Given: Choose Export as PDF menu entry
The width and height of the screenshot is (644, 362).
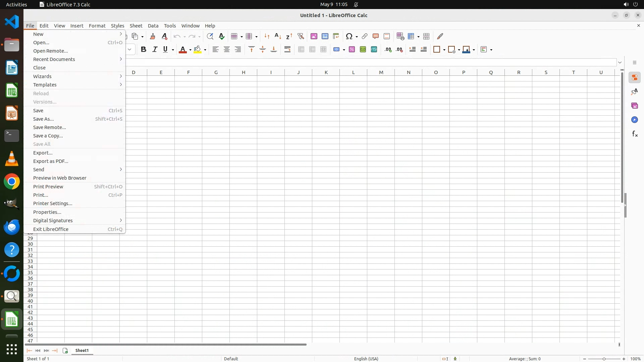Looking at the screenshot, I should coord(51,161).
